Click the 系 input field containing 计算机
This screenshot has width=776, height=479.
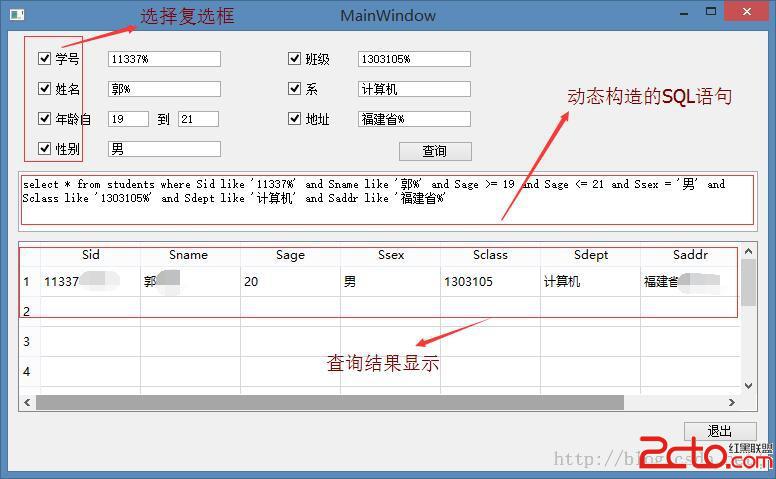point(414,89)
